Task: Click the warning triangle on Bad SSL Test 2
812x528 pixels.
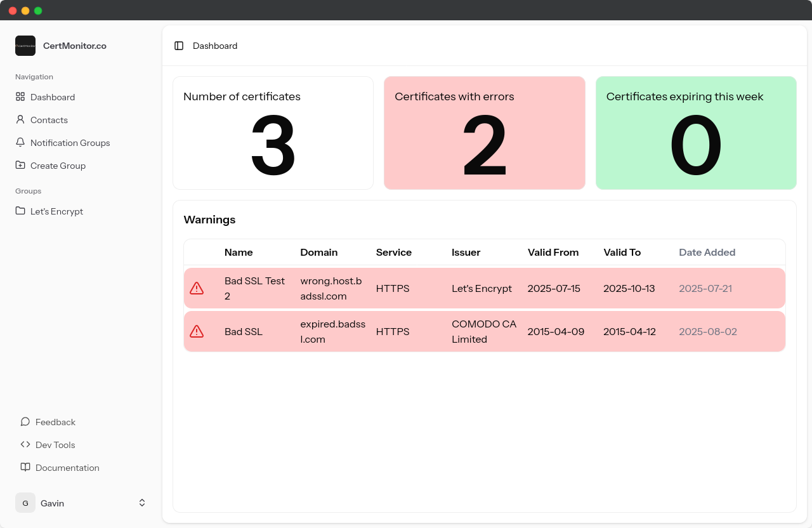Action: coord(197,288)
